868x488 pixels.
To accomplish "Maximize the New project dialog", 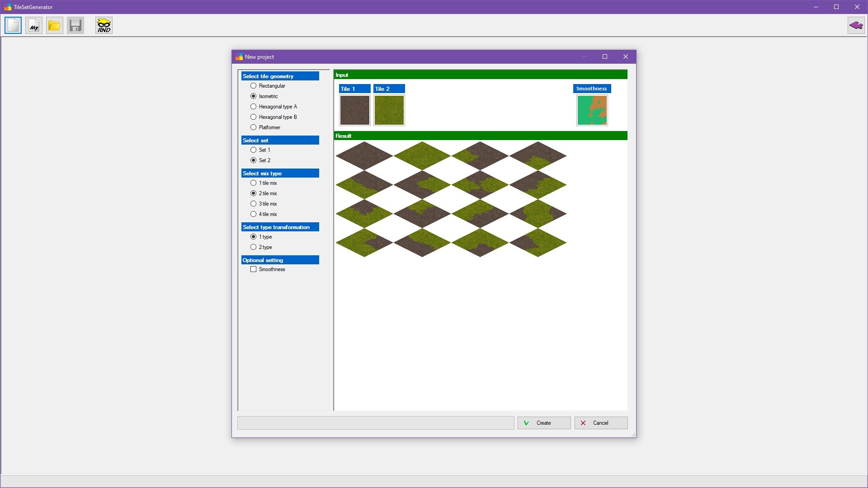I will tap(605, 56).
